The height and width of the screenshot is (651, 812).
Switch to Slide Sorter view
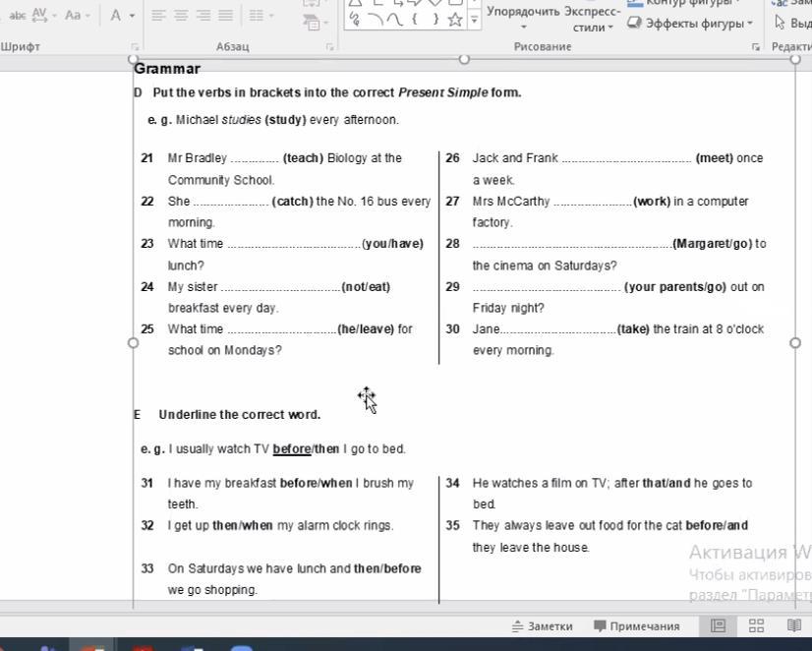pos(756,625)
